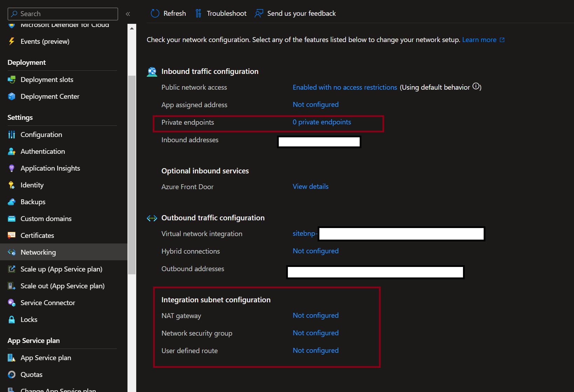This screenshot has height=392, width=574.
Task: Open Custom domains page
Action: click(46, 219)
